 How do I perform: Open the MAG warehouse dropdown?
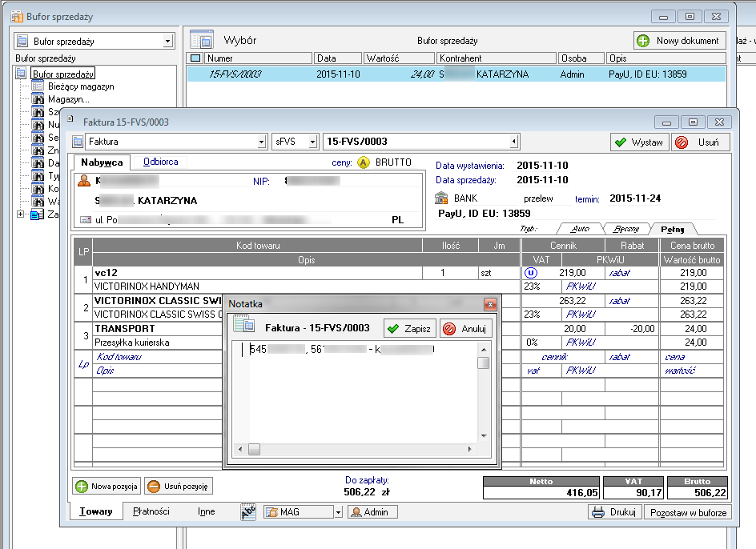(339, 512)
